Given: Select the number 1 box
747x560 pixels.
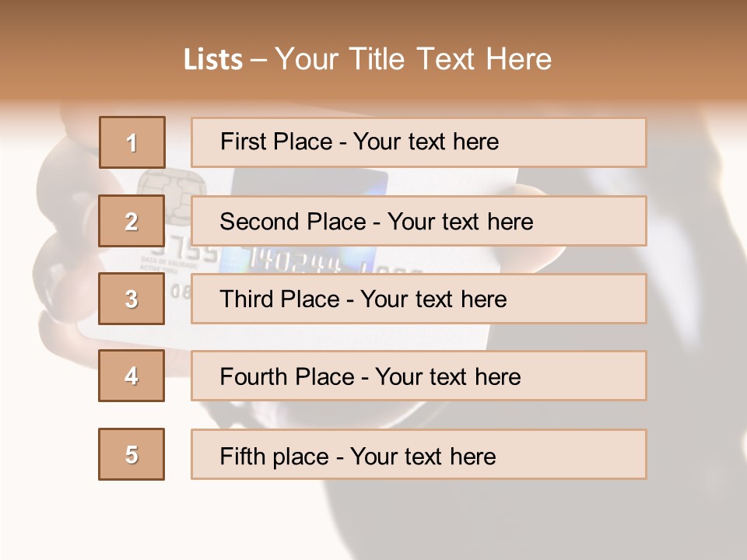Looking at the screenshot, I should (x=132, y=142).
